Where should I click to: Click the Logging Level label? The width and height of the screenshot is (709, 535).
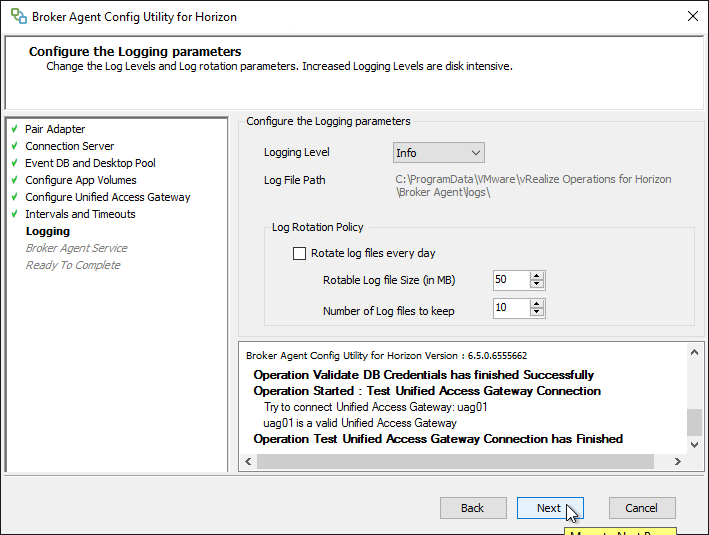(297, 152)
